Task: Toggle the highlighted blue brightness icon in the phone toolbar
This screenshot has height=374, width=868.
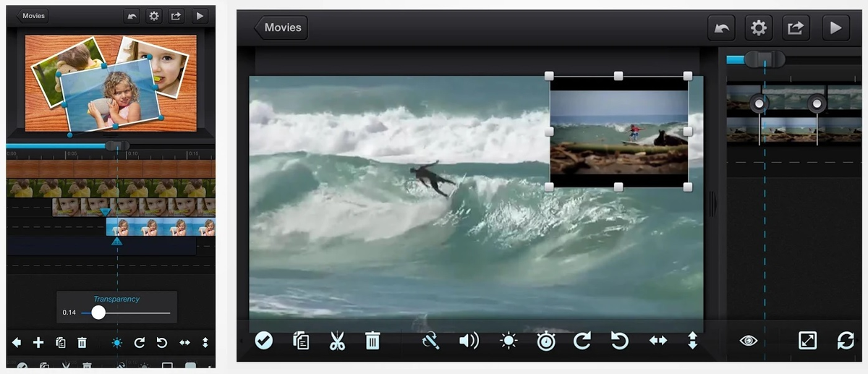Action: tap(117, 342)
